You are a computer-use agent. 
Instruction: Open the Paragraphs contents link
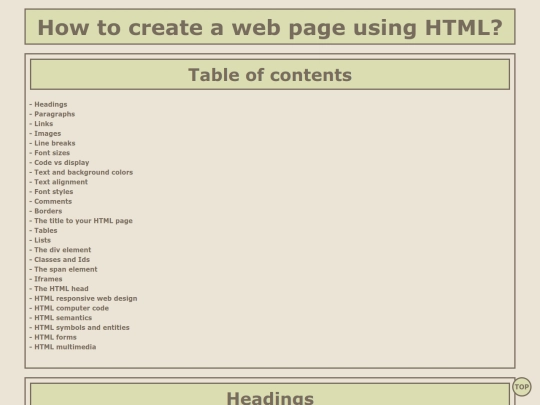[54, 114]
